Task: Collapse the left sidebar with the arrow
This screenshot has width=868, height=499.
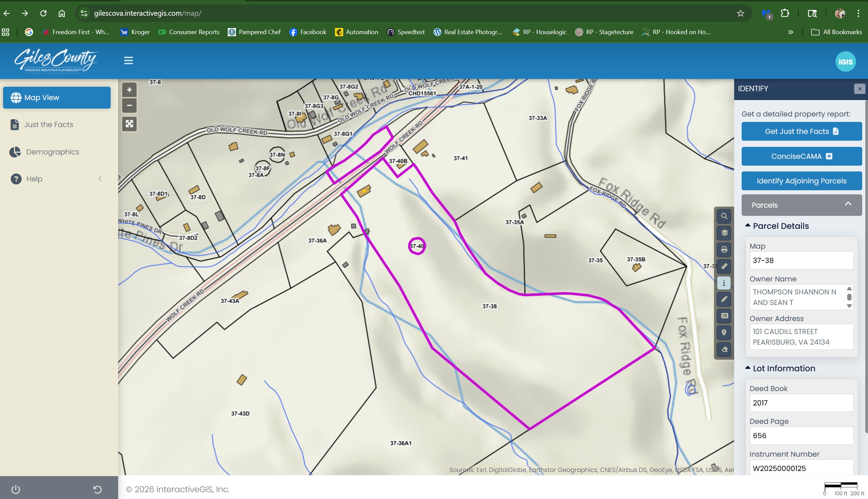Action: click(x=100, y=178)
